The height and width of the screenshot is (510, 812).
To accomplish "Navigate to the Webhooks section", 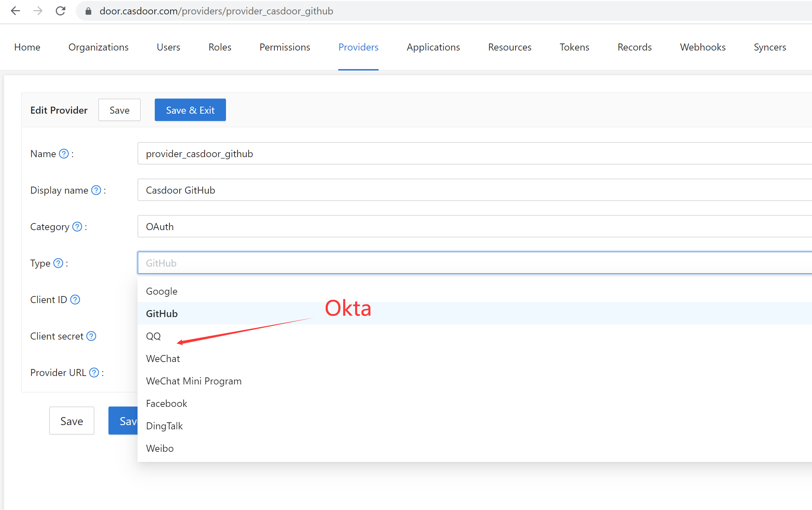I will coord(703,47).
